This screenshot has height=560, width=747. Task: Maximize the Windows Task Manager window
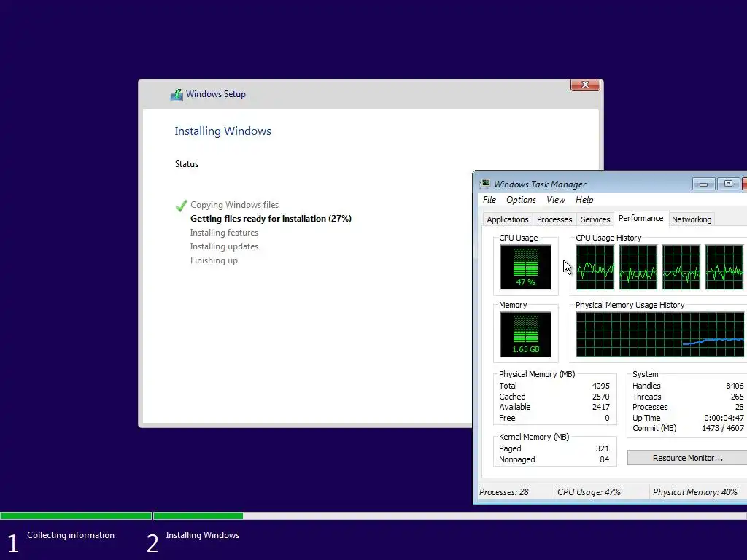pyautogui.click(x=728, y=184)
